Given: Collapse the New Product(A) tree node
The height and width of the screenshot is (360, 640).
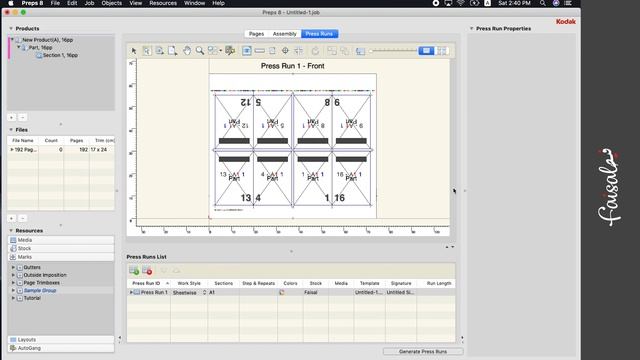Looking at the screenshot, I should (13, 40).
